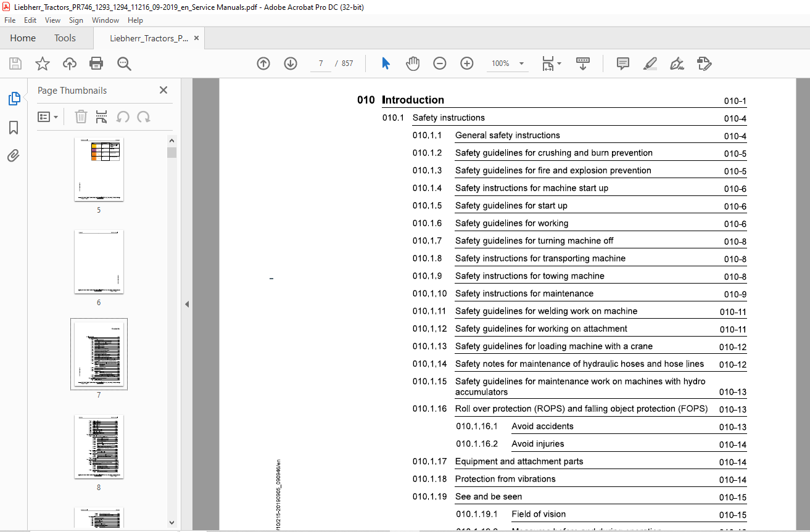Open the View menu
The height and width of the screenshot is (532, 810).
[x=53, y=20]
